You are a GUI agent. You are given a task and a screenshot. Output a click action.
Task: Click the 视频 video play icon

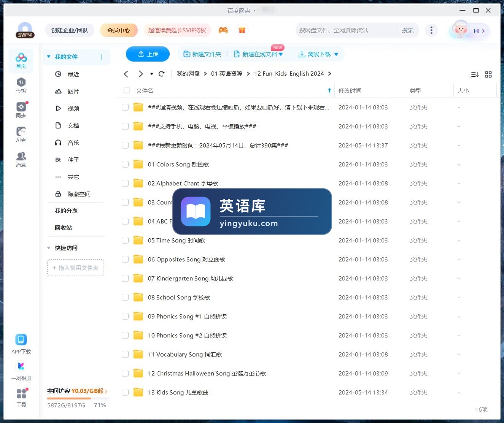(x=58, y=108)
